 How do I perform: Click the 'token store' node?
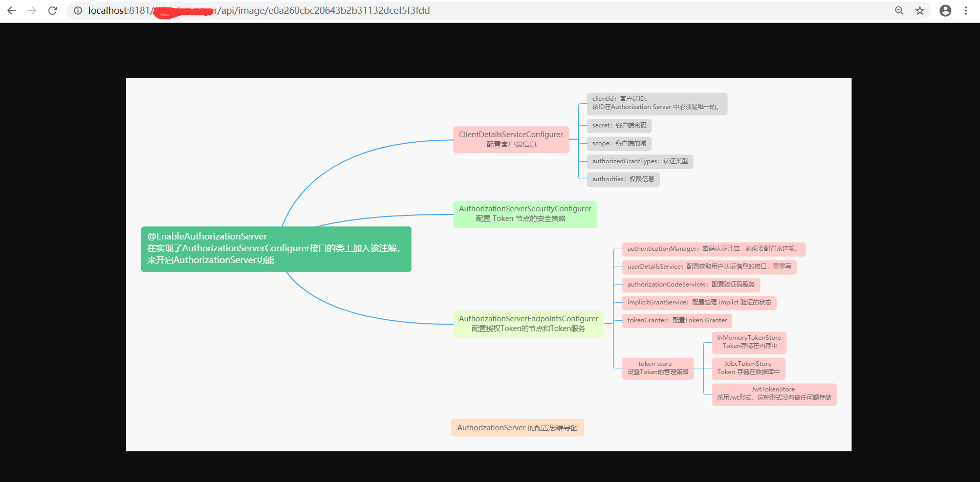(658, 368)
